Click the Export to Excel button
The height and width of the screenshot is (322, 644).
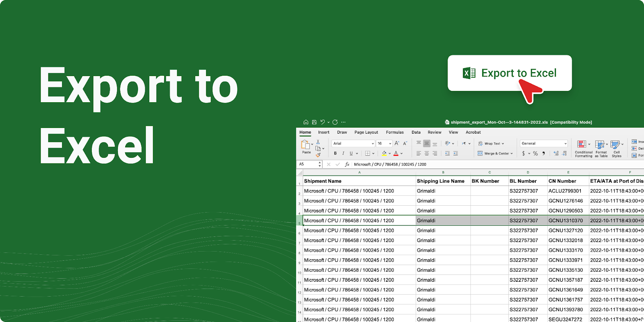[x=510, y=73]
